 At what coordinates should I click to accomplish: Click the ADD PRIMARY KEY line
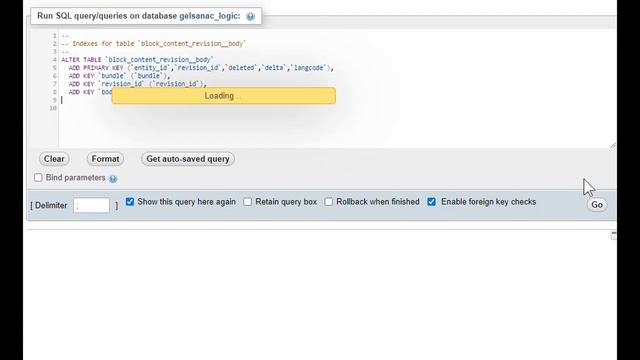tap(201, 68)
